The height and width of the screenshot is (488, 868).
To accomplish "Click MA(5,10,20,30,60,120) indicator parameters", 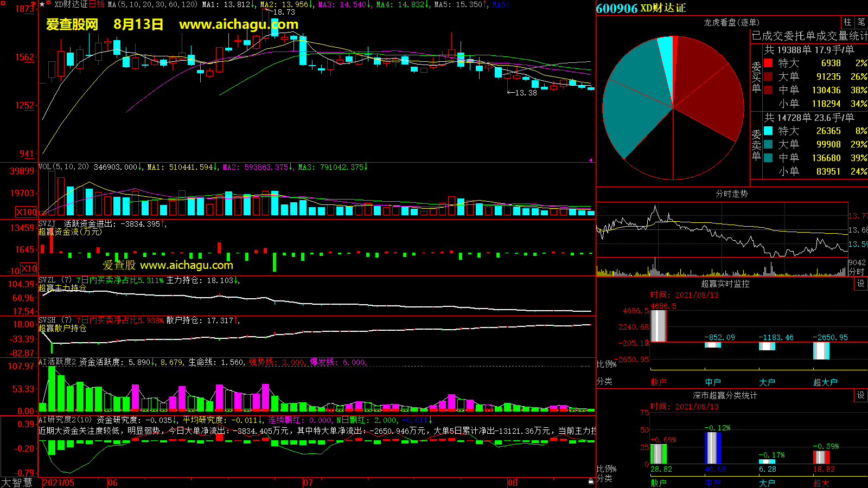I will 152,4.
